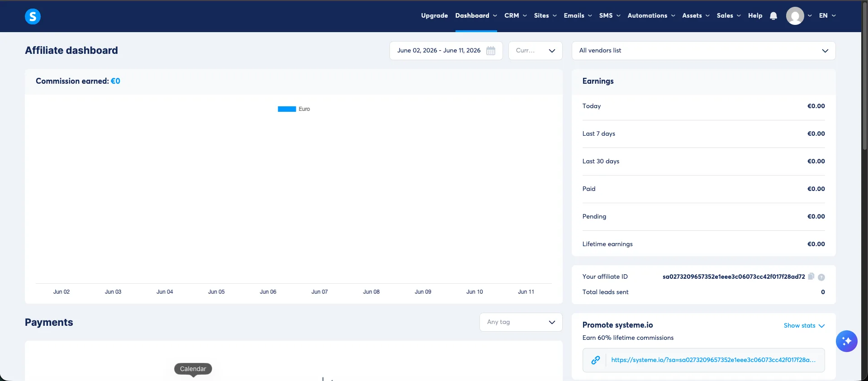Image resolution: width=868 pixels, height=381 pixels.
Task: Click the Lifetime earnings row label
Action: (607, 244)
